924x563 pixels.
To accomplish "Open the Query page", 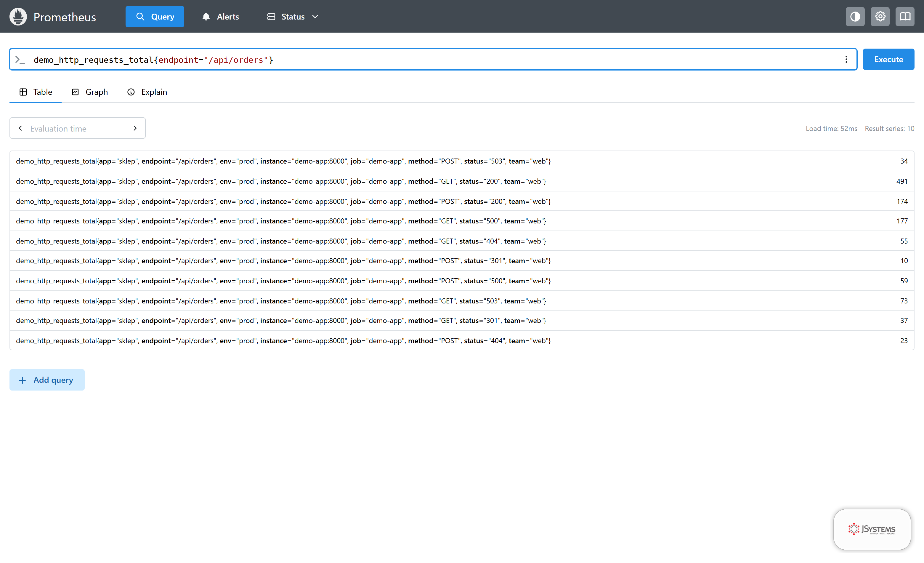I will pyautogui.click(x=155, y=17).
